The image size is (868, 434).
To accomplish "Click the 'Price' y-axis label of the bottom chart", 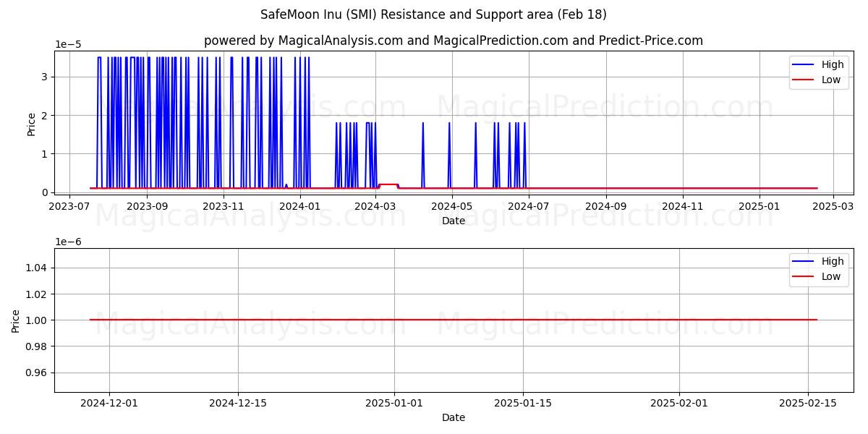I will [16, 320].
